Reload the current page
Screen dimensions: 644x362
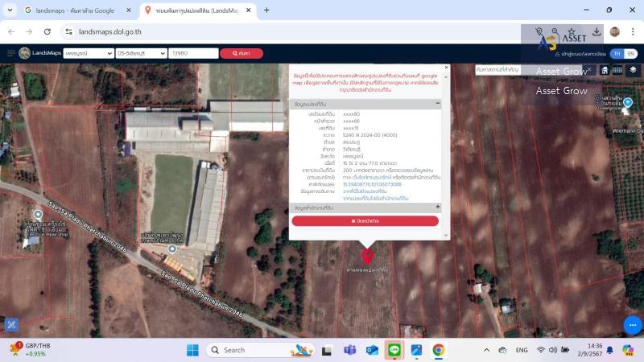(47, 31)
